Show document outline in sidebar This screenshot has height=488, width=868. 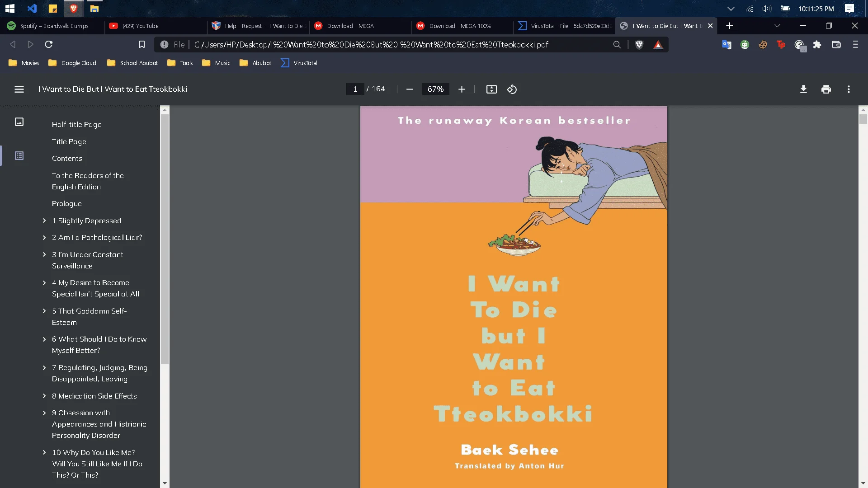19,156
